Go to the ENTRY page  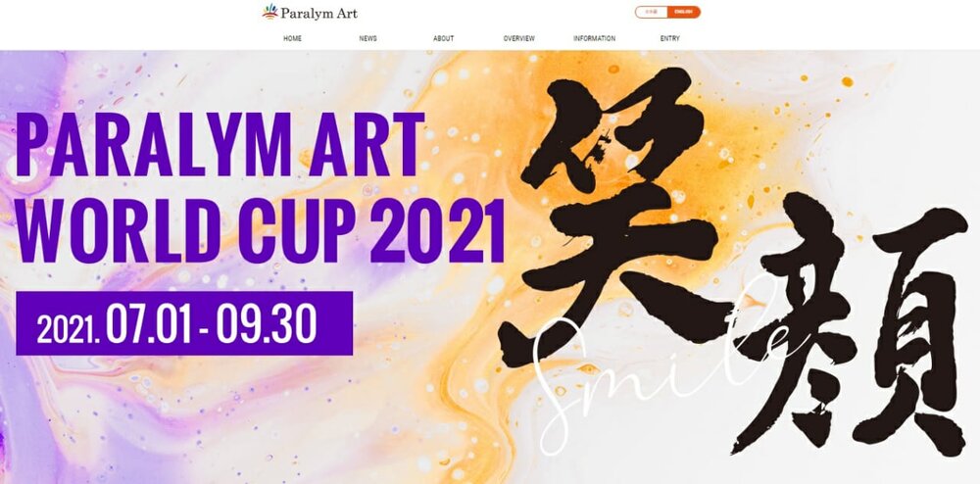pyautogui.click(x=670, y=39)
